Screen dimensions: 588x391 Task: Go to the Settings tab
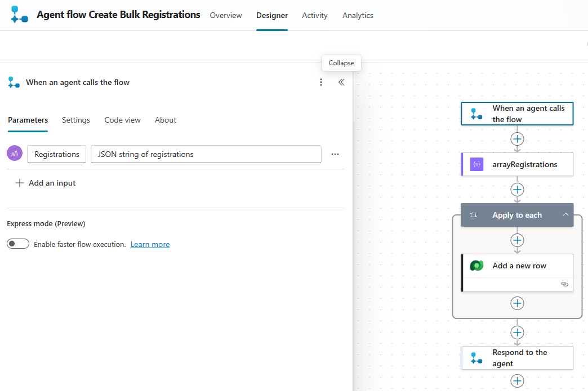[x=76, y=120]
